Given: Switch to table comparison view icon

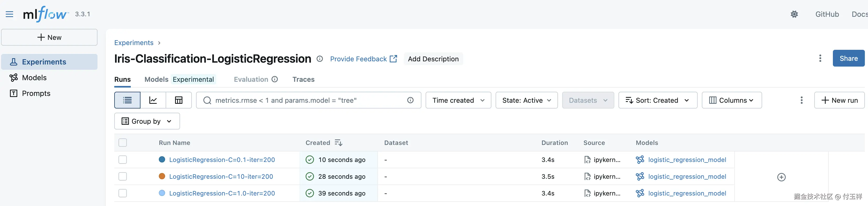Looking at the screenshot, I should point(178,100).
